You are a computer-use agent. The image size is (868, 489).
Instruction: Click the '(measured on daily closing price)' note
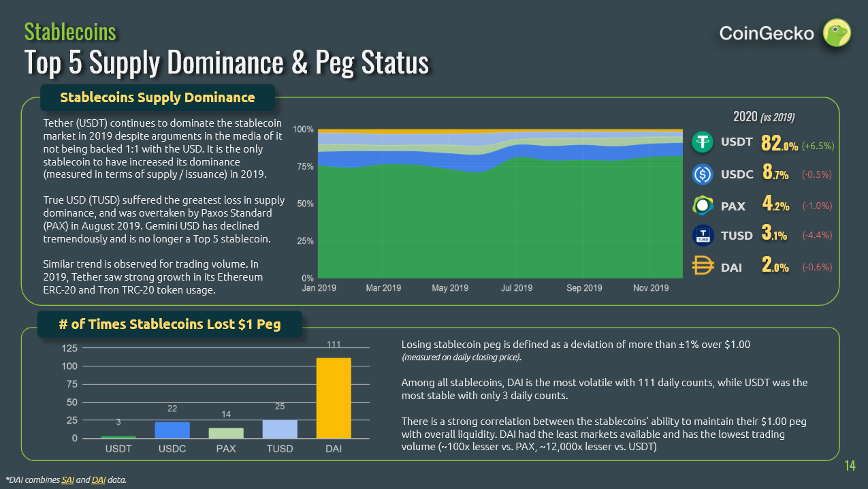pyautogui.click(x=462, y=357)
